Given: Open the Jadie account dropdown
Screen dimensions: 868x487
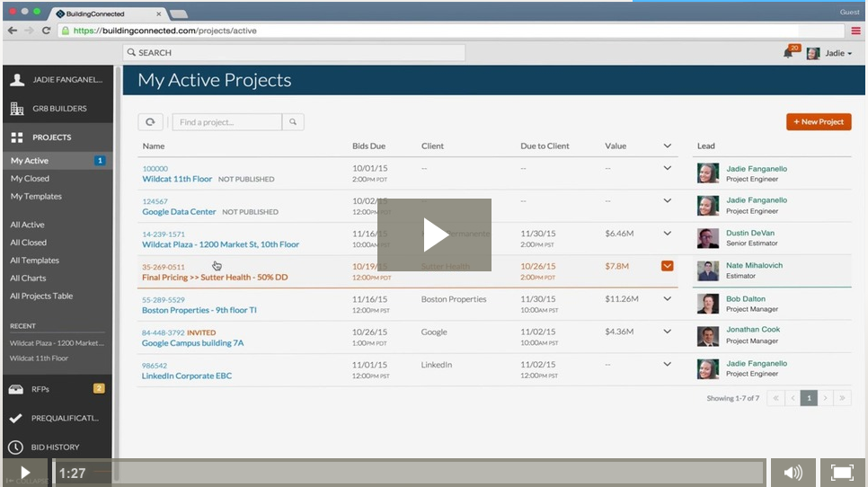Looking at the screenshot, I should click(838, 53).
